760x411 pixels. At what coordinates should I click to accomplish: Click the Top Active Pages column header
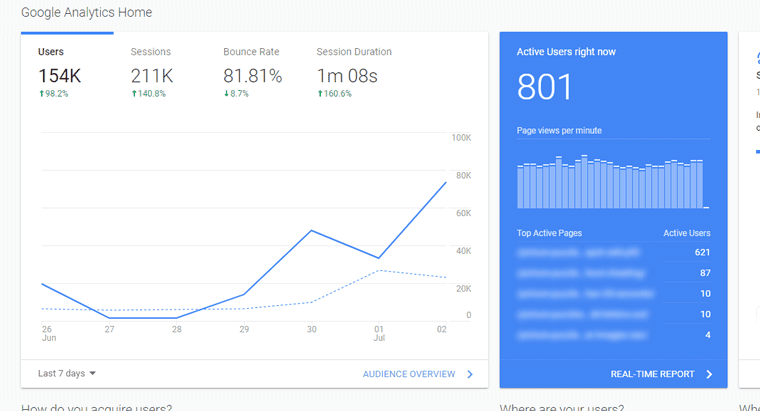[549, 233]
